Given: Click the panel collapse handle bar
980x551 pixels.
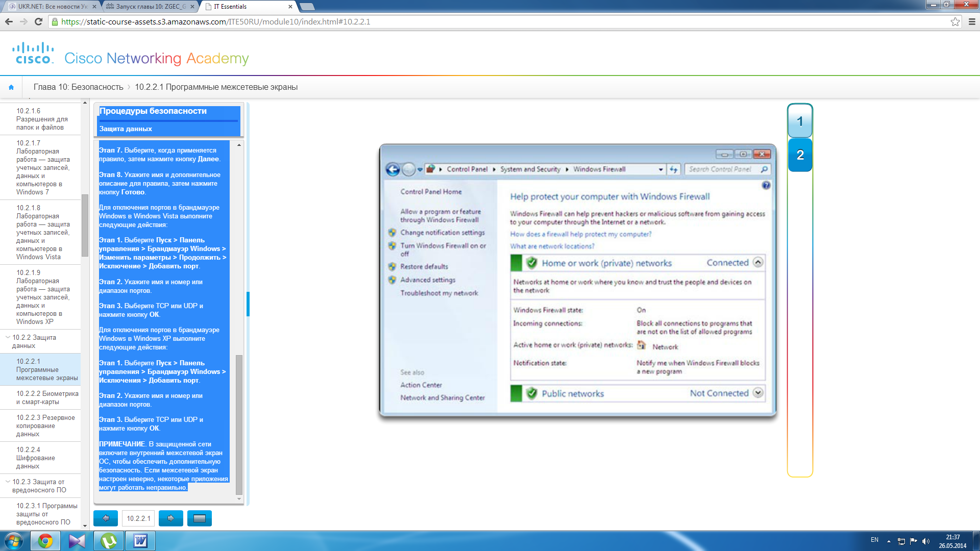Looking at the screenshot, I should pos(248,304).
